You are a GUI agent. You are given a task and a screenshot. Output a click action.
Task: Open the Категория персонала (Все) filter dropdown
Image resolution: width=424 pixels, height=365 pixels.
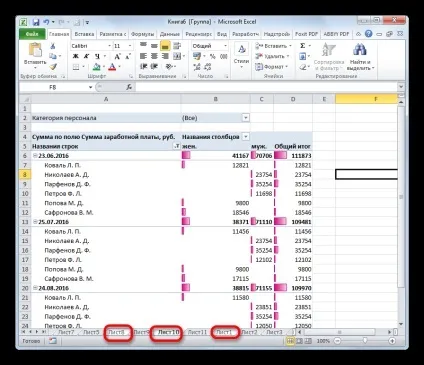click(x=245, y=118)
